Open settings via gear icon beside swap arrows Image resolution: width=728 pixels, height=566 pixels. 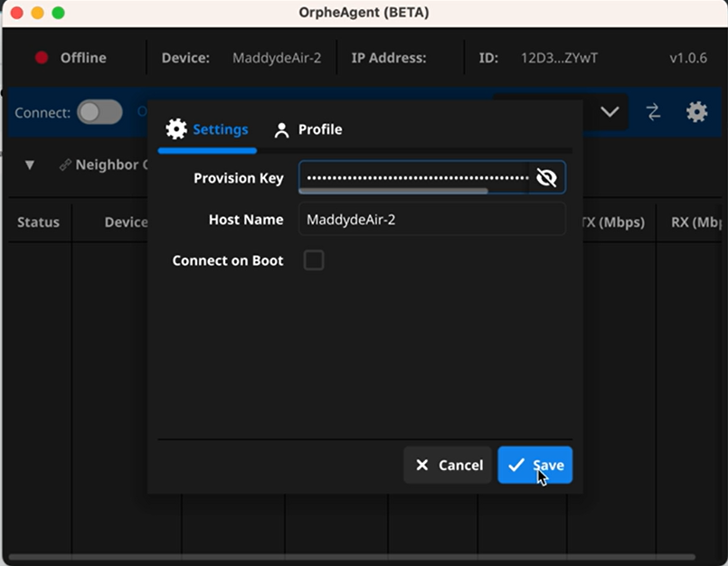coord(696,112)
